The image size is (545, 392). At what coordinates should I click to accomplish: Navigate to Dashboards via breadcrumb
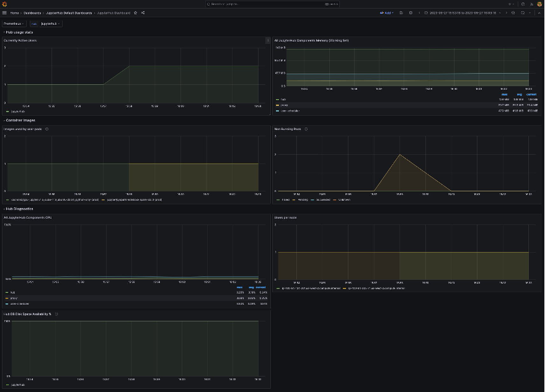pyautogui.click(x=32, y=12)
